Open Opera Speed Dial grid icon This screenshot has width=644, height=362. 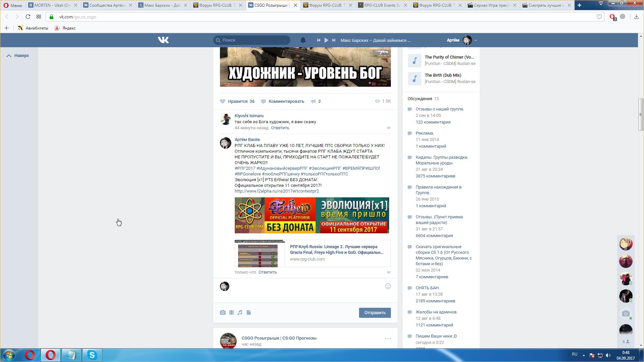39,17
